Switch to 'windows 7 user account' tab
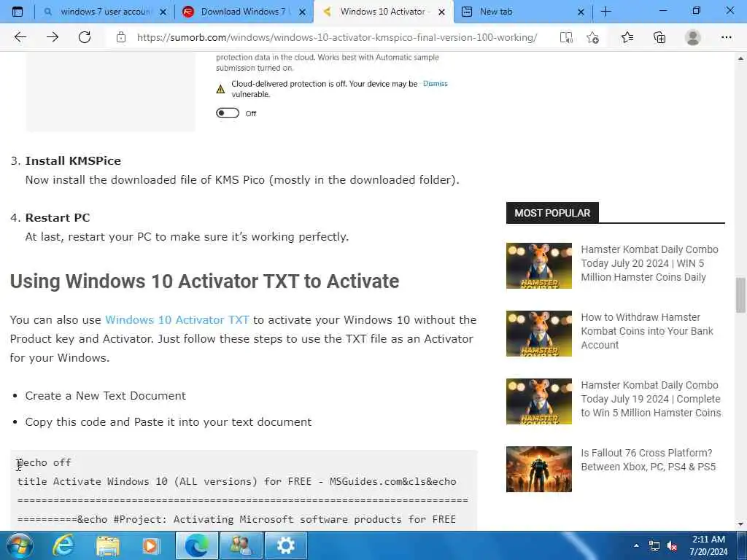The width and height of the screenshot is (747, 560). click(105, 12)
